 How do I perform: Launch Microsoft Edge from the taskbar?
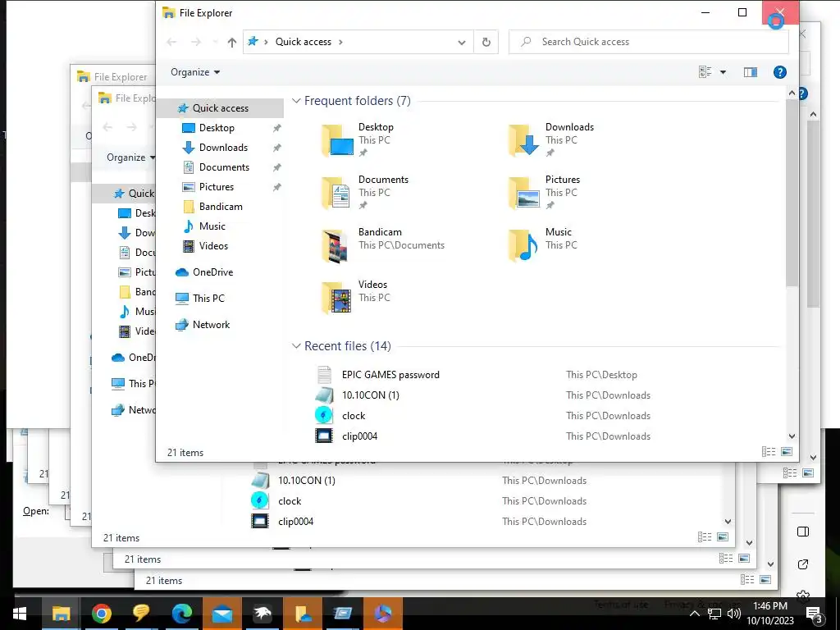click(181, 614)
